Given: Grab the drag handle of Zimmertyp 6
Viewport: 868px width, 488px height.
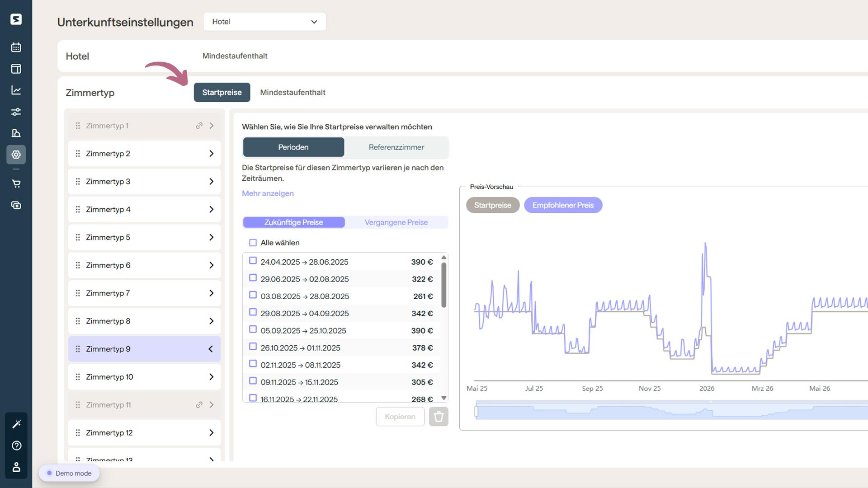Looking at the screenshot, I should [x=78, y=265].
